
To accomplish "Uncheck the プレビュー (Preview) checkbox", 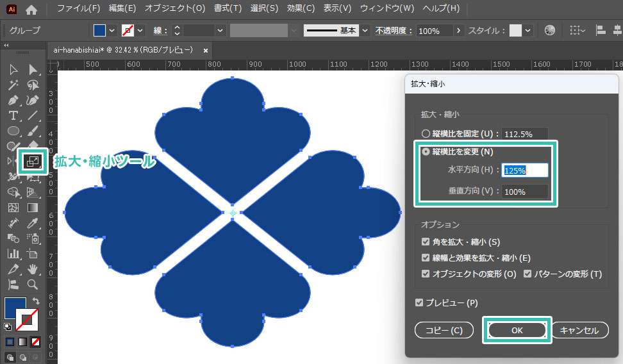I will point(419,303).
